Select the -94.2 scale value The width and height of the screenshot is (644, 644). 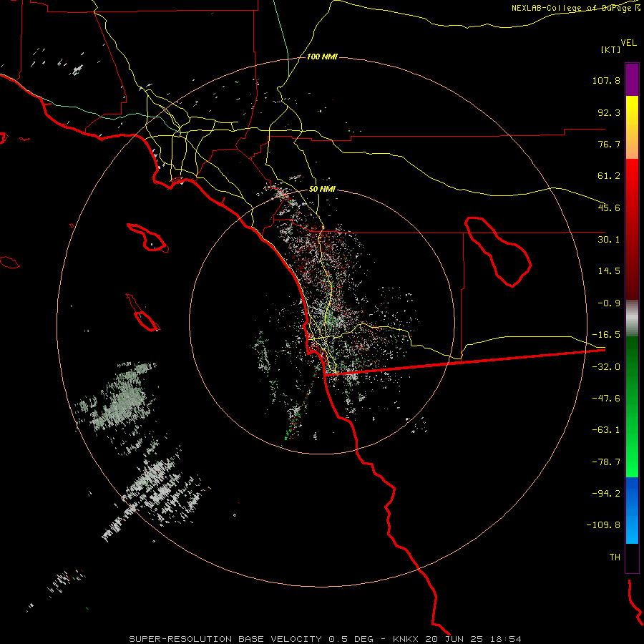tap(606, 493)
